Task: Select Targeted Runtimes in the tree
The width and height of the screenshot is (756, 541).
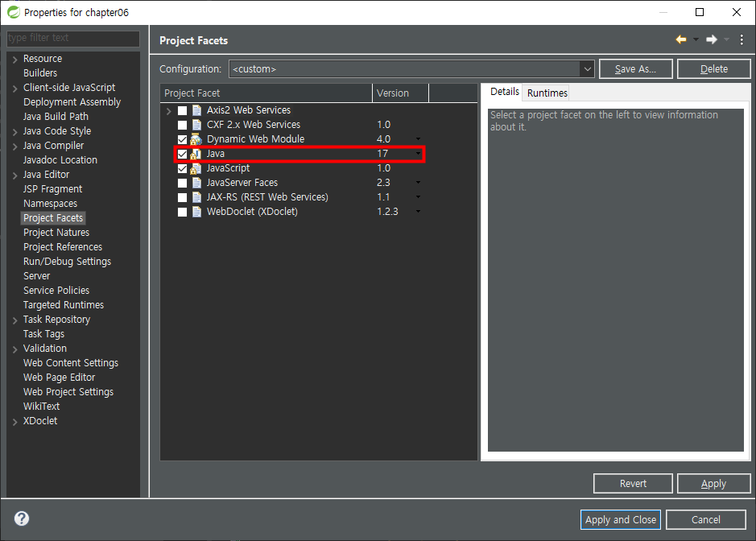Action: (64, 305)
